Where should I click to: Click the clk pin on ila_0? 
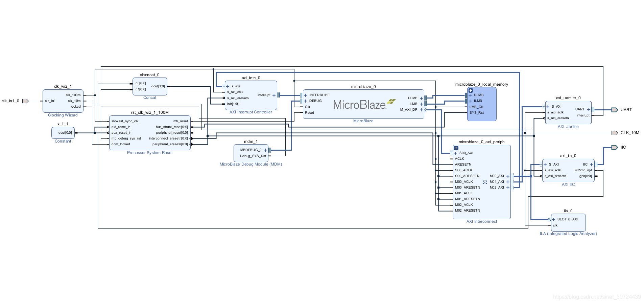(555, 225)
